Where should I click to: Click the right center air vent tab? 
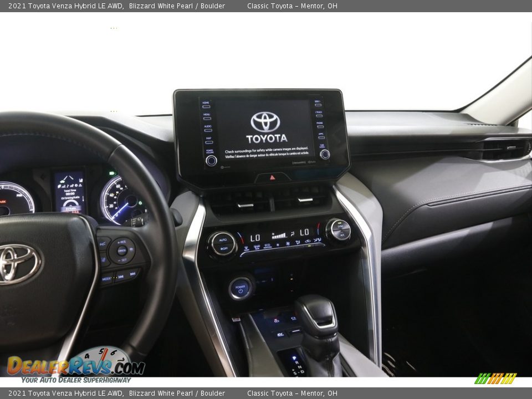click(305, 200)
